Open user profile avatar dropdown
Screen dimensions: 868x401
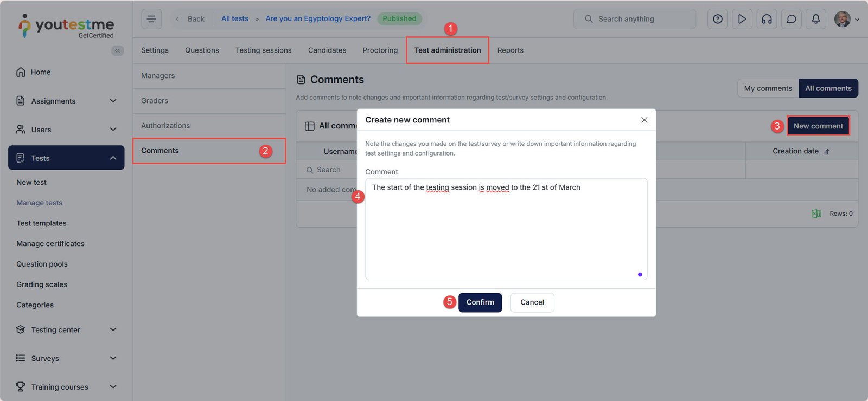coord(846,19)
